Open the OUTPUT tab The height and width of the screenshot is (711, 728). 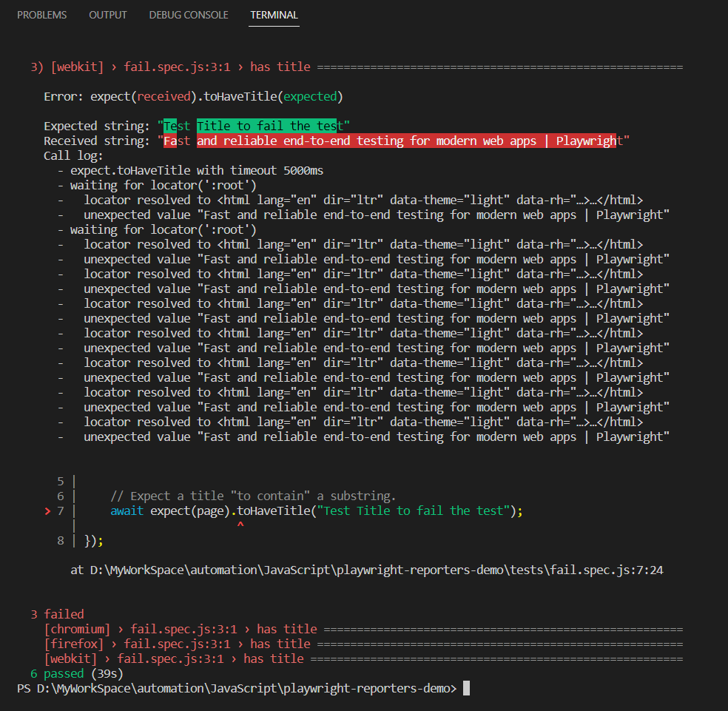point(107,14)
